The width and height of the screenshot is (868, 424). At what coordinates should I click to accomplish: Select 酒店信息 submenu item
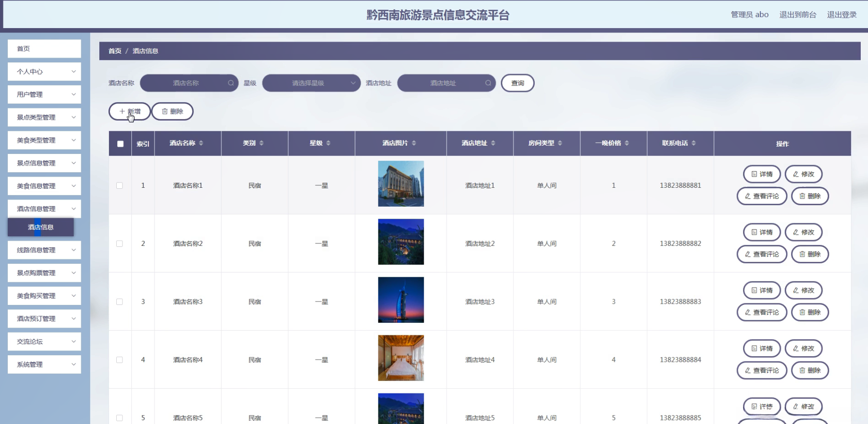click(x=41, y=227)
